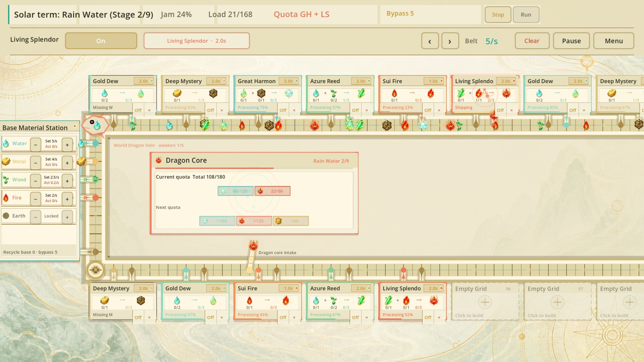Decrease Water supply rate
The image size is (644, 362).
click(36, 145)
